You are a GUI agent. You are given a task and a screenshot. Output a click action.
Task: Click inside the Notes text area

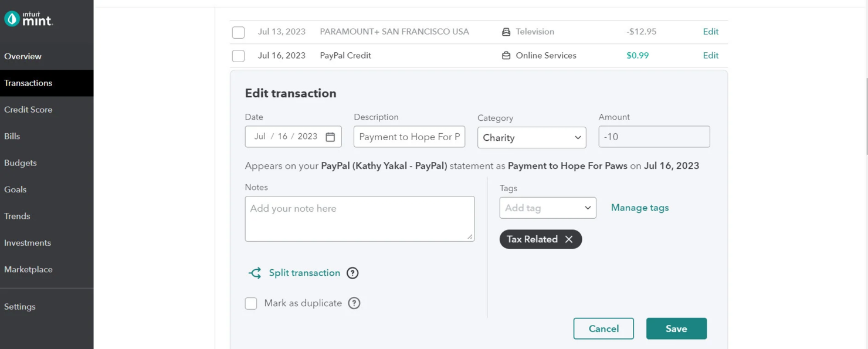pyautogui.click(x=360, y=218)
